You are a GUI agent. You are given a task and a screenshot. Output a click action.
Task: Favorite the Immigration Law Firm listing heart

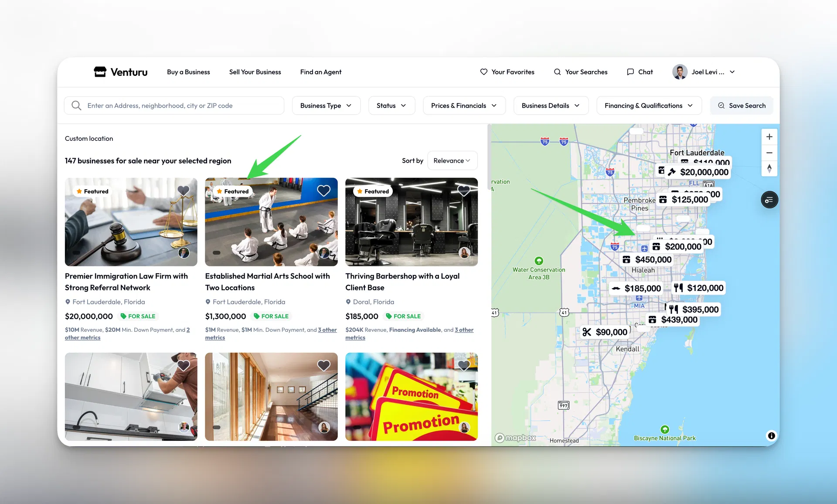coord(184,191)
